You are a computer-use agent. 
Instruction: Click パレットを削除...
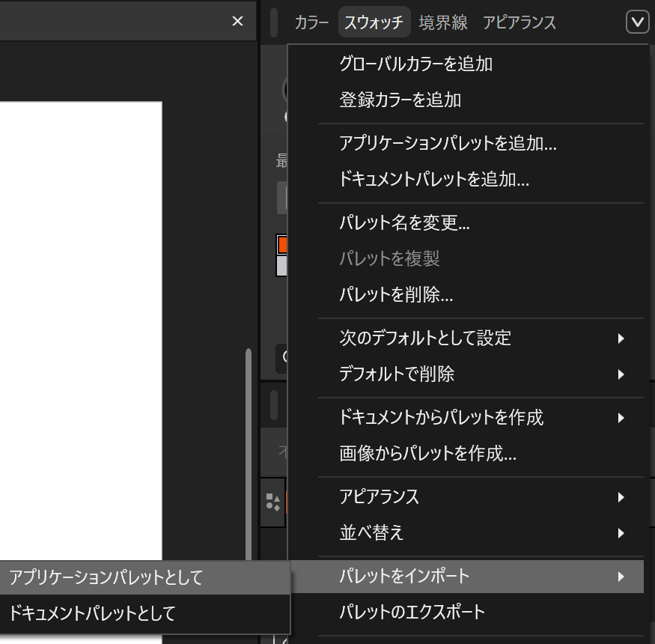click(x=466, y=294)
